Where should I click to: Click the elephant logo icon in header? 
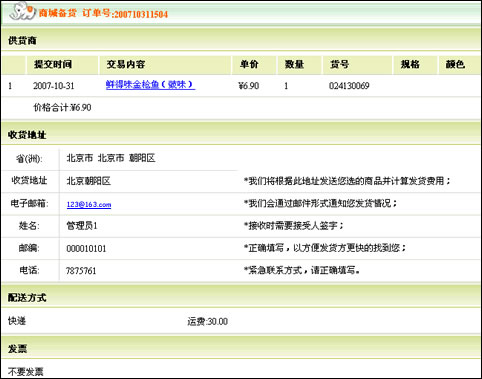point(22,11)
